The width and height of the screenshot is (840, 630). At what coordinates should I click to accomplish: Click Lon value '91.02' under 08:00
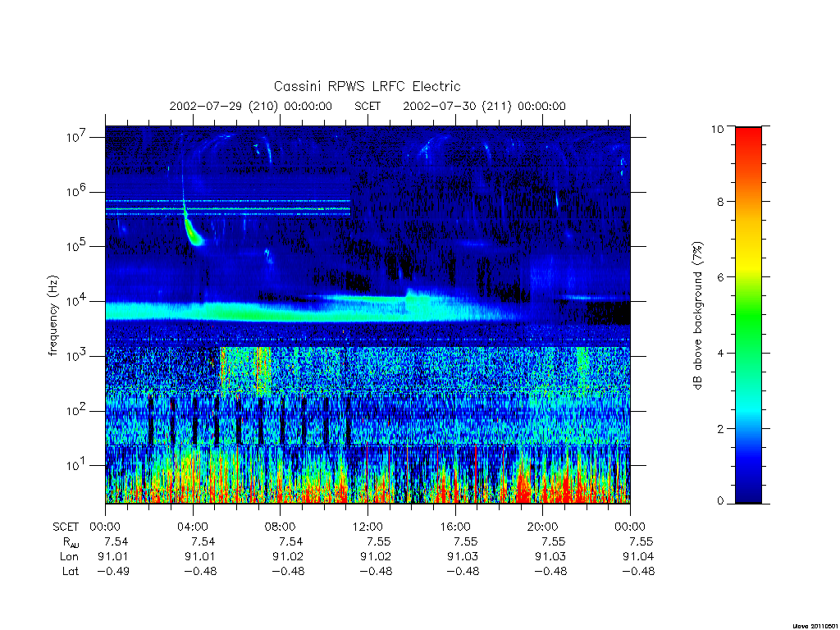[288, 557]
